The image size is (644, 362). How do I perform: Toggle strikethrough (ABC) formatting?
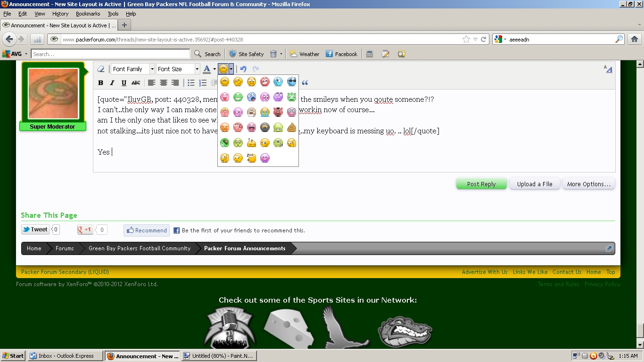click(136, 83)
